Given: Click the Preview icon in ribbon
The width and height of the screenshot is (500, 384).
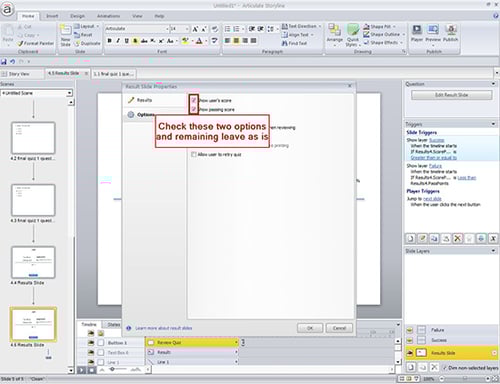Looking at the screenshot, I should (433, 33).
